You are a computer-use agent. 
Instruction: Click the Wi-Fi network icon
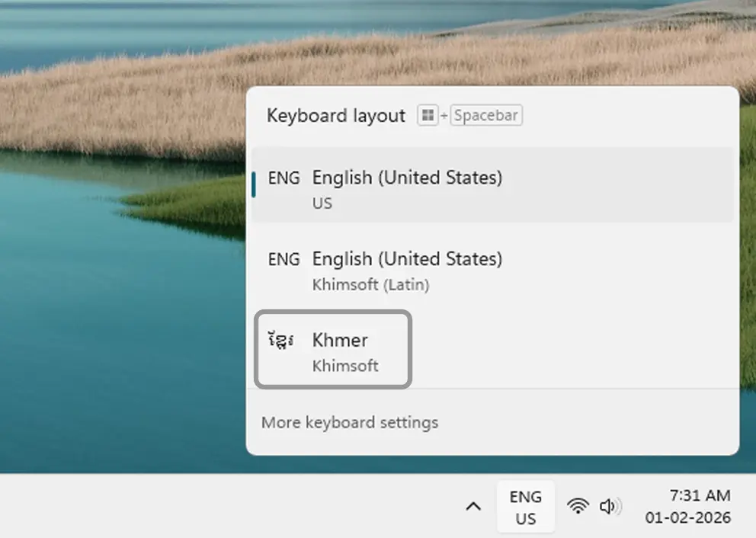(577, 506)
